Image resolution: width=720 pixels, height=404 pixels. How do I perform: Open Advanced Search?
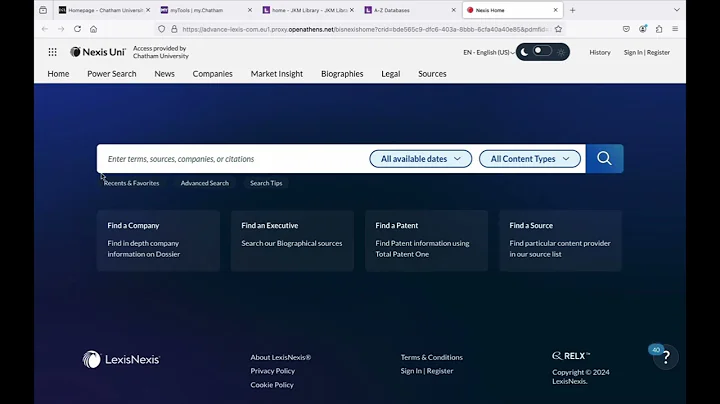(x=205, y=183)
